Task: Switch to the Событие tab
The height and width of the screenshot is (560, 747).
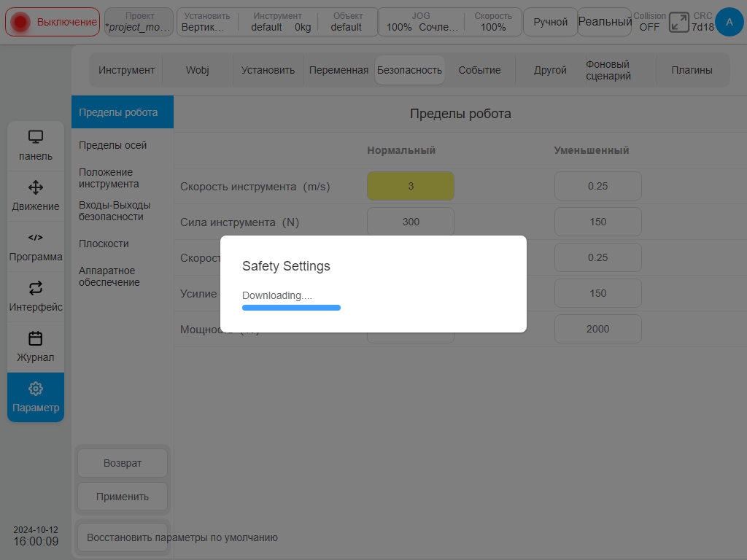Action: point(479,70)
